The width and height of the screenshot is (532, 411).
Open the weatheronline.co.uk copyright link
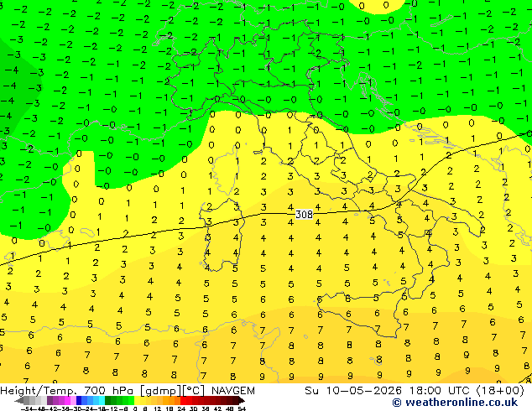(455, 403)
